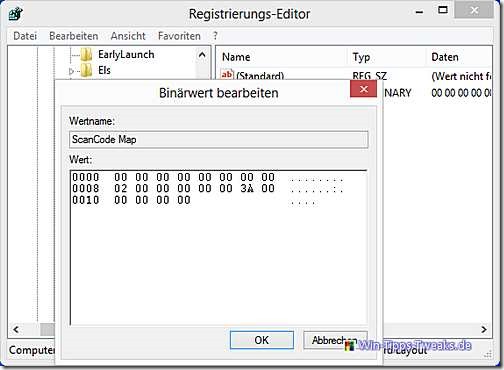Click the horizontal scroll left arrow
The image size is (504, 370).
(16, 330)
